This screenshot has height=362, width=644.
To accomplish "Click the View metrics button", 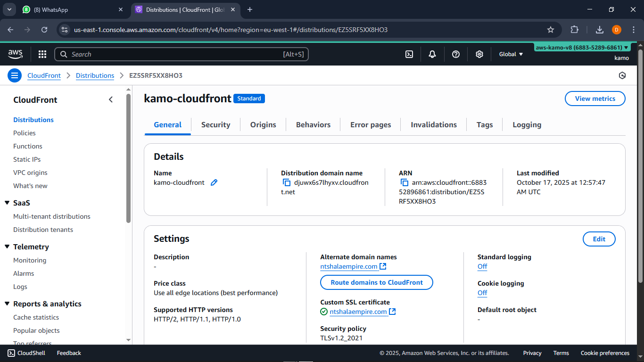I will [595, 99].
